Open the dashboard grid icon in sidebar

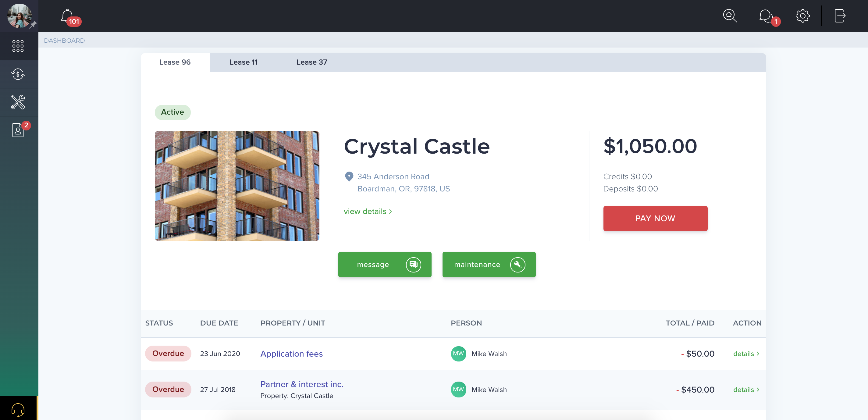pyautogui.click(x=18, y=46)
